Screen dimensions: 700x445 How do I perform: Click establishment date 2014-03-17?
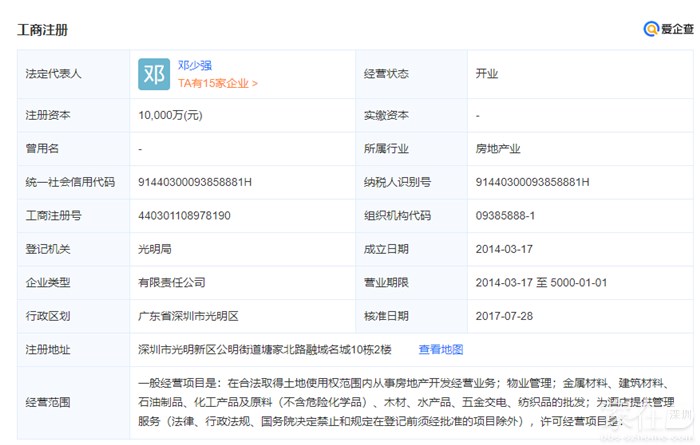click(504, 249)
